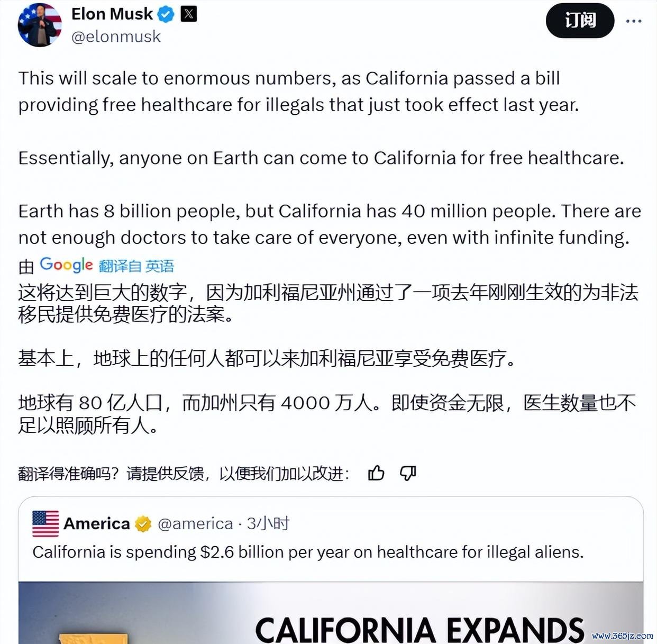Open the @elonmusk handle link

coord(116,37)
